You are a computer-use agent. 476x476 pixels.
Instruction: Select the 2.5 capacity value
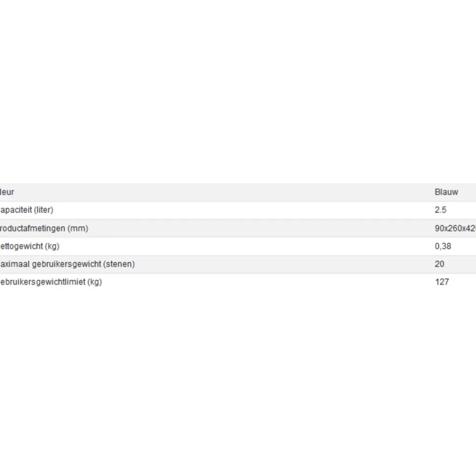(441, 210)
